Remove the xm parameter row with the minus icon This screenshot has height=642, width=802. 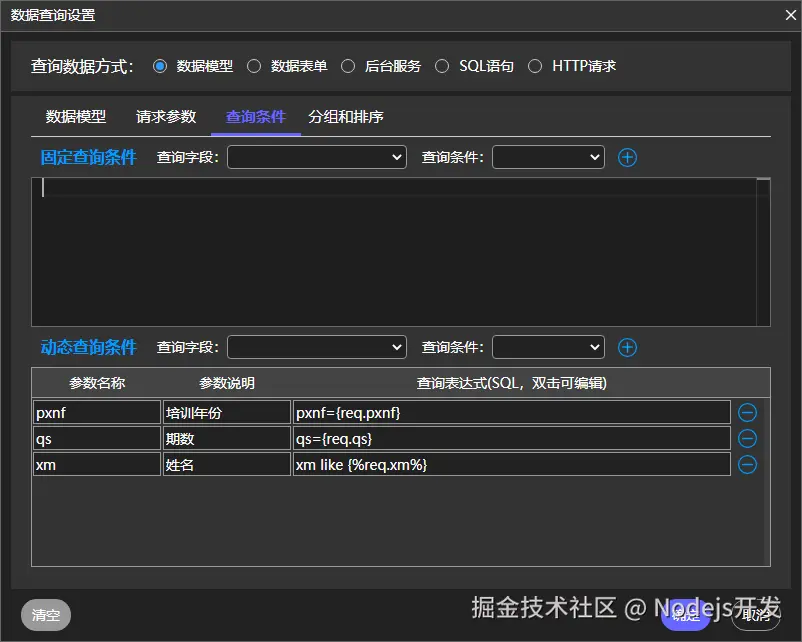[x=747, y=464]
